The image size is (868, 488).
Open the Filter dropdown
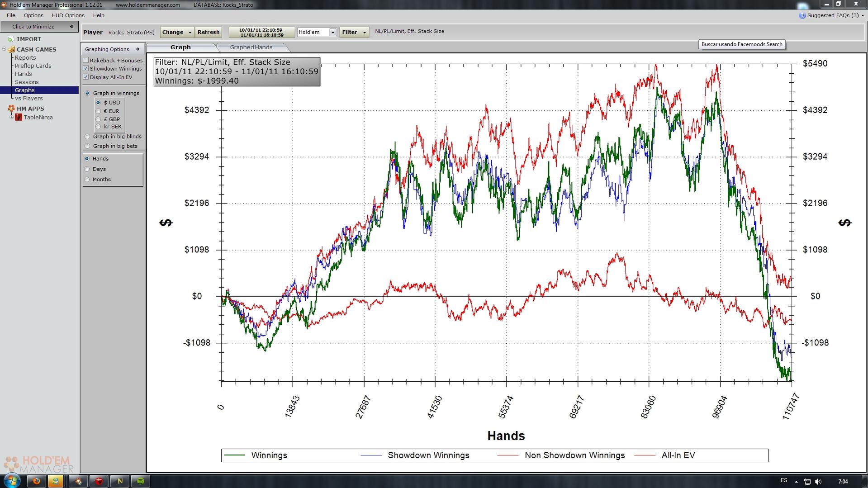click(354, 33)
